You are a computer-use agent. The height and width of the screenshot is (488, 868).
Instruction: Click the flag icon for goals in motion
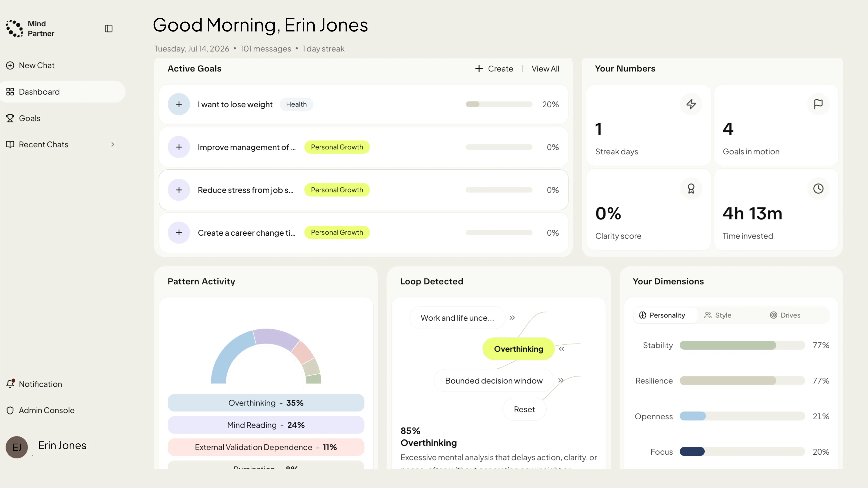(818, 104)
